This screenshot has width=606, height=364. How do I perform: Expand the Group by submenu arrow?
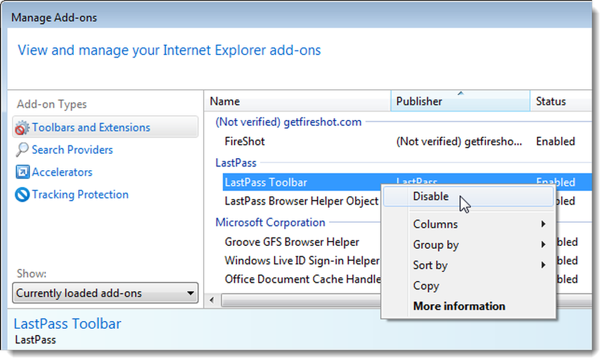(x=544, y=245)
